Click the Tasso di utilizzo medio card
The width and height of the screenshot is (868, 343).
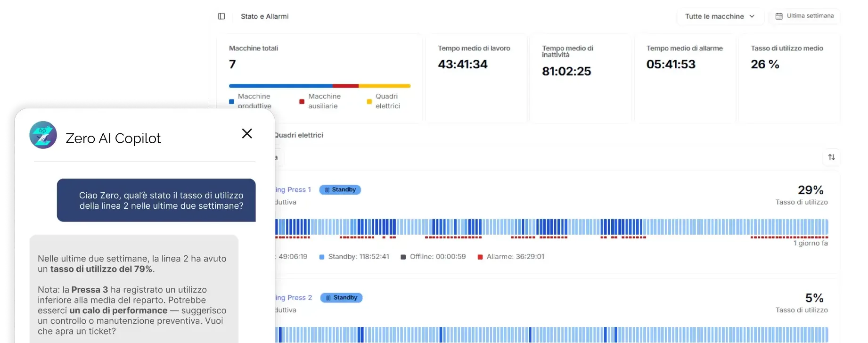789,78
